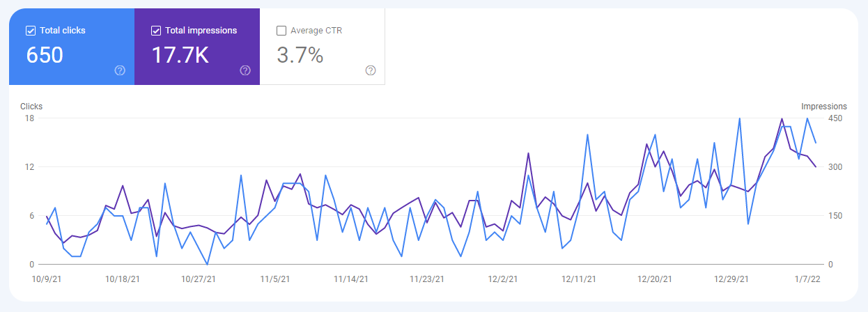Select the 3.7% Average CTR value
The height and width of the screenshot is (312, 868).
click(300, 55)
